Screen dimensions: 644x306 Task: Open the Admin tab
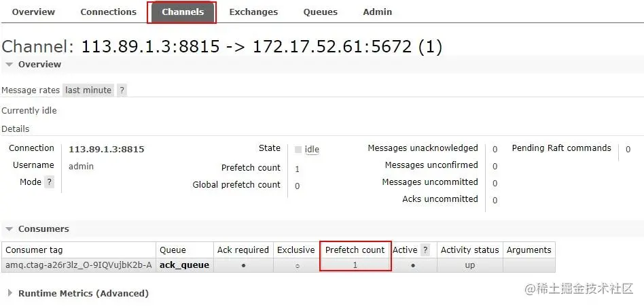[378, 12]
